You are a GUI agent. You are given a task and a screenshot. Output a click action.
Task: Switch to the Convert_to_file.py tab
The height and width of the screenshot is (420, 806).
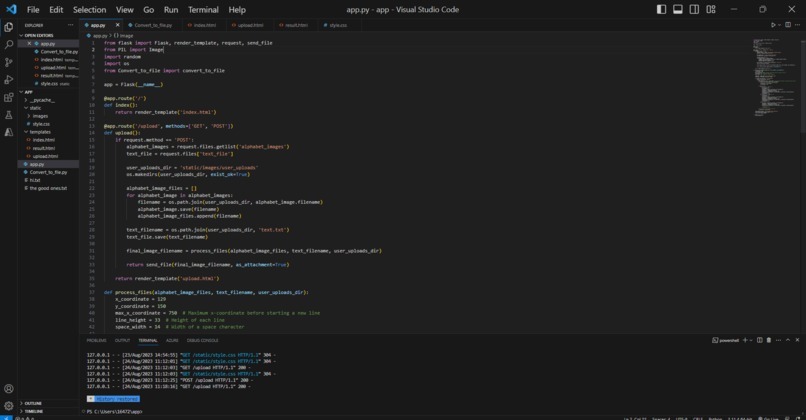click(x=150, y=25)
